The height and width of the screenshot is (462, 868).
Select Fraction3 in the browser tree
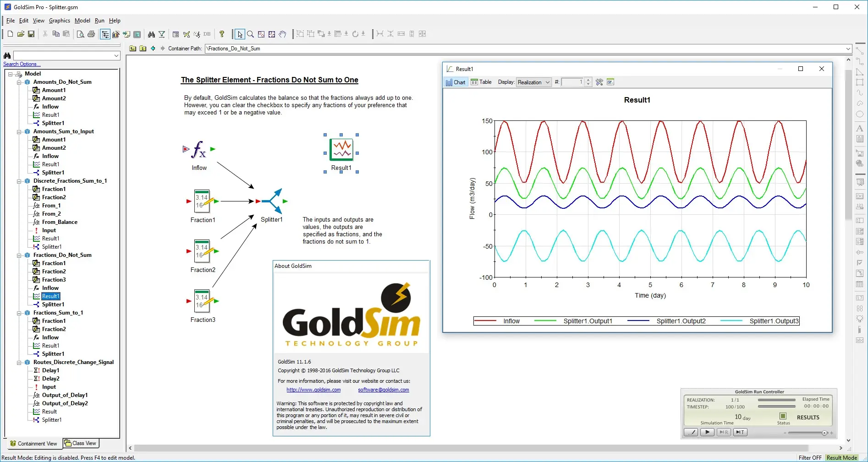click(x=54, y=280)
